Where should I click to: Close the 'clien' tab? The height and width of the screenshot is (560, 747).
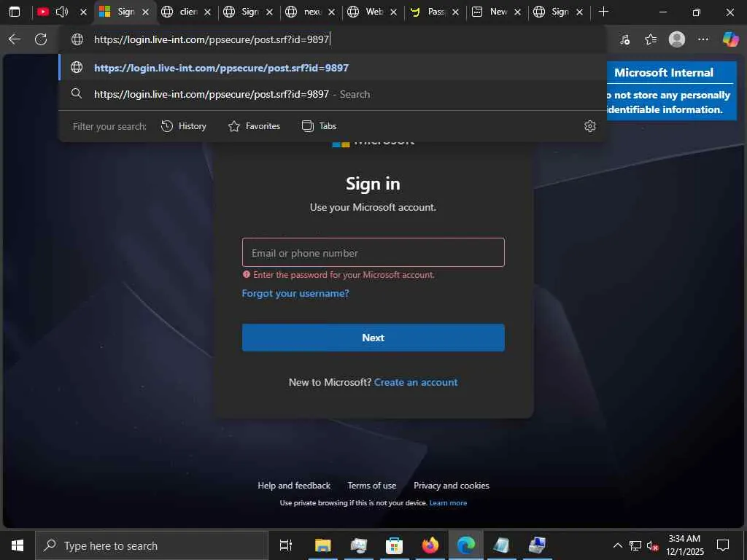(207, 12)
